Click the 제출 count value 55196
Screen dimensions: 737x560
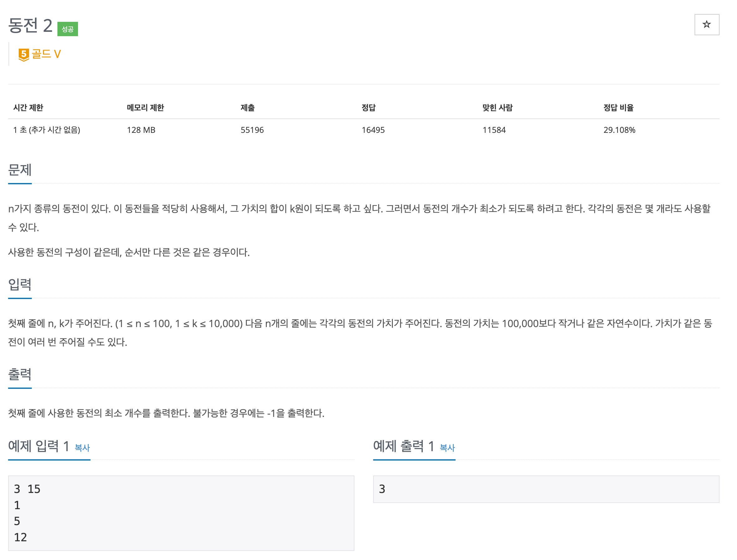point(252,130)
